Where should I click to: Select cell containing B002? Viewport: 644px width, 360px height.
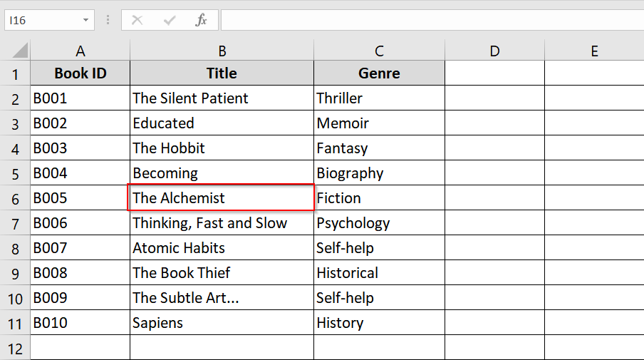(80, 123)
